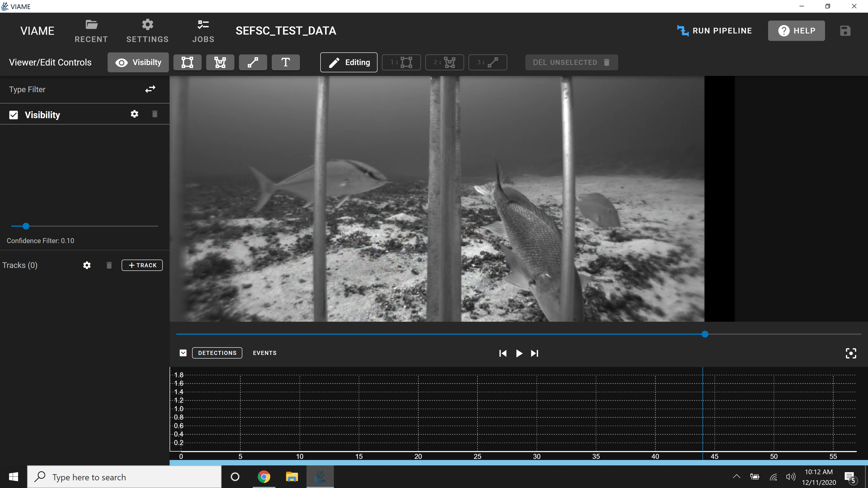Toggle polygon annotation visibility
The image size is (868, 488).
pos(220,62)
